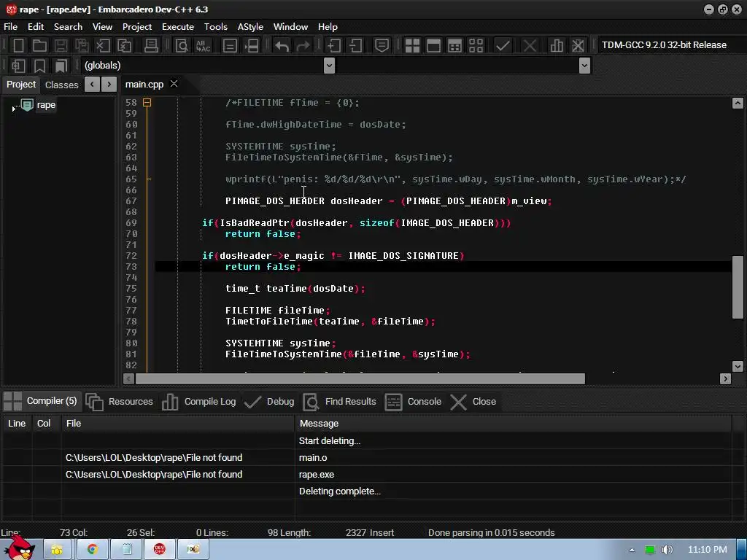The image size is (747, 560).
Task: Click the Close file toolbar icon
Action: point(103,46)
